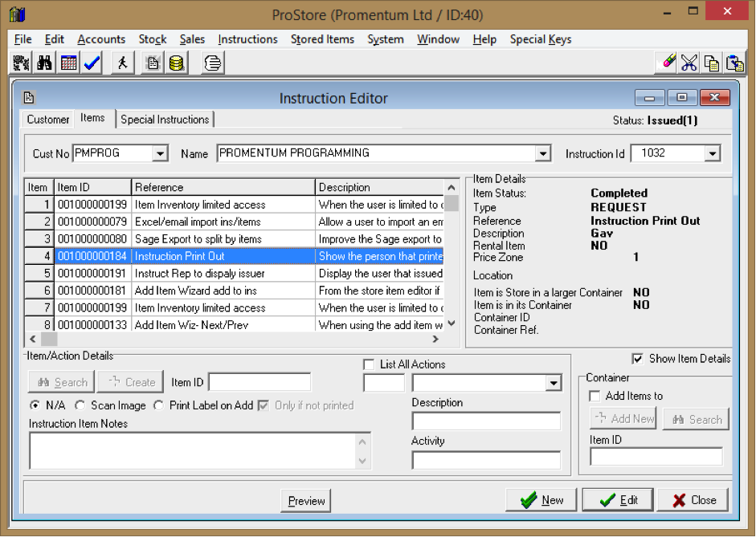The width and height of the screenshot is (756, 537).
Task: Open the System menu
Action: pos(386,39)
